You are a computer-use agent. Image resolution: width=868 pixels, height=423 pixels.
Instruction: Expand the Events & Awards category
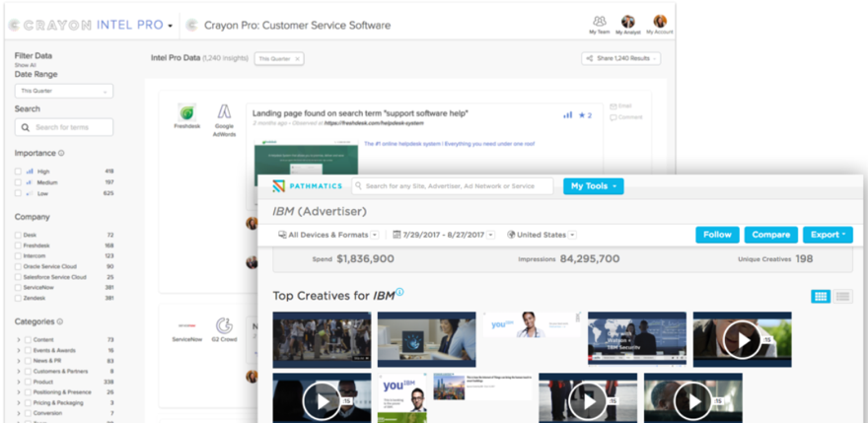tap(19, 350)
